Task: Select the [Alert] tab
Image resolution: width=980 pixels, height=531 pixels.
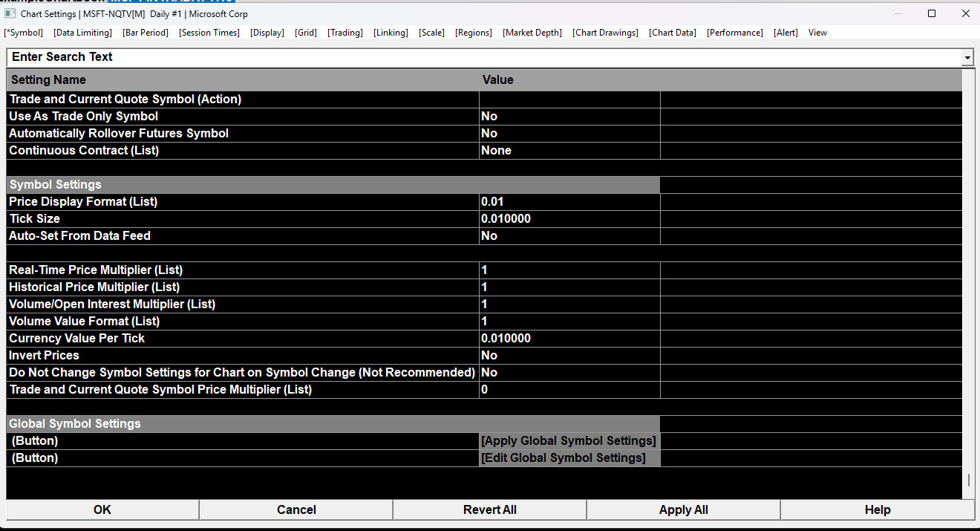Action: coord(785,33)
